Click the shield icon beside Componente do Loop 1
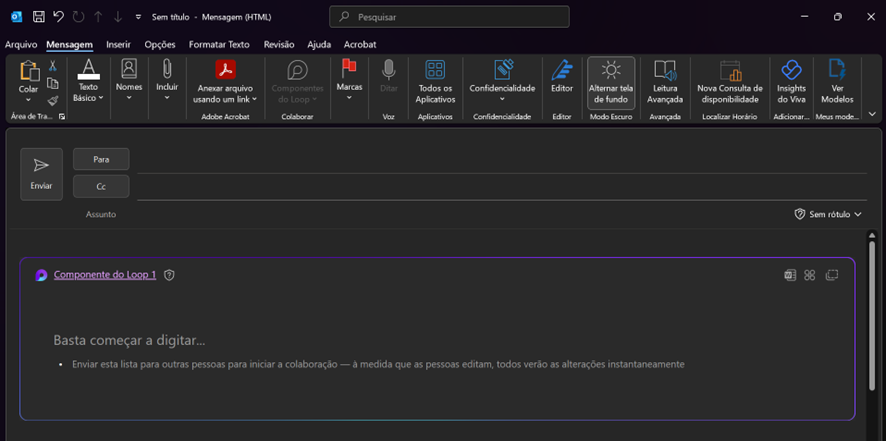886x441 pixels. [169, 275]
